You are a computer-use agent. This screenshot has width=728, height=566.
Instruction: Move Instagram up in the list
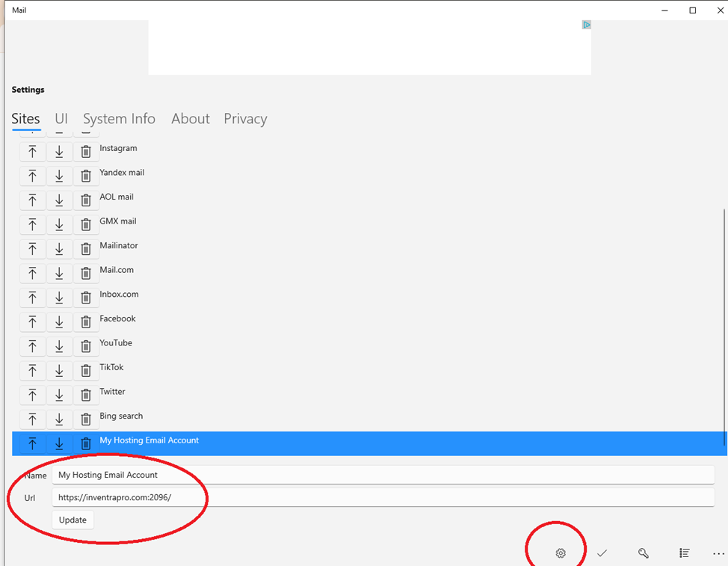point(32,152)
